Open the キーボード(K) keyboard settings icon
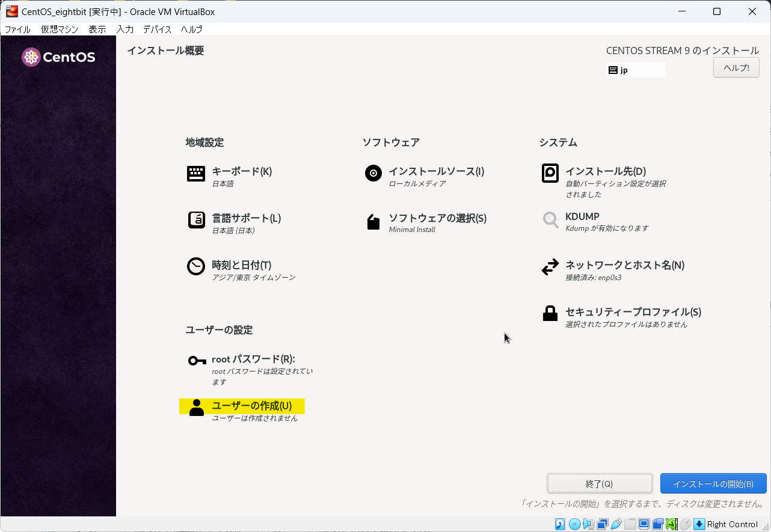771x532 pixels. 196,174
